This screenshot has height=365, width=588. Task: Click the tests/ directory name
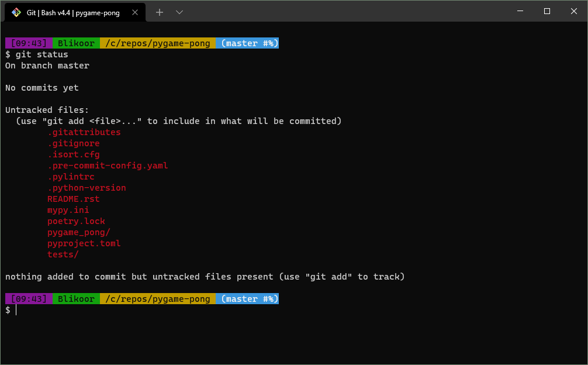(63, 254)
